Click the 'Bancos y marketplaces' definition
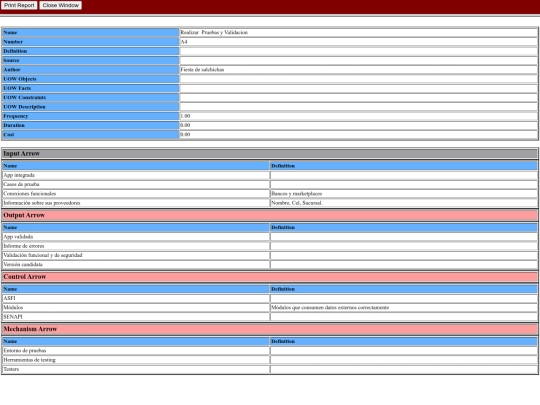 click(x=297, y=194)
